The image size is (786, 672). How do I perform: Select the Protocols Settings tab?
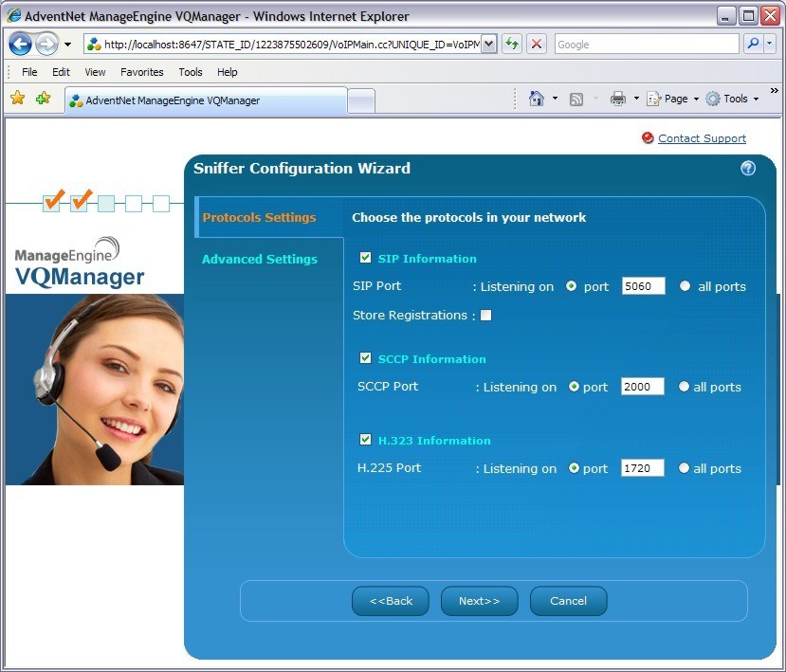tap(259, 217)
